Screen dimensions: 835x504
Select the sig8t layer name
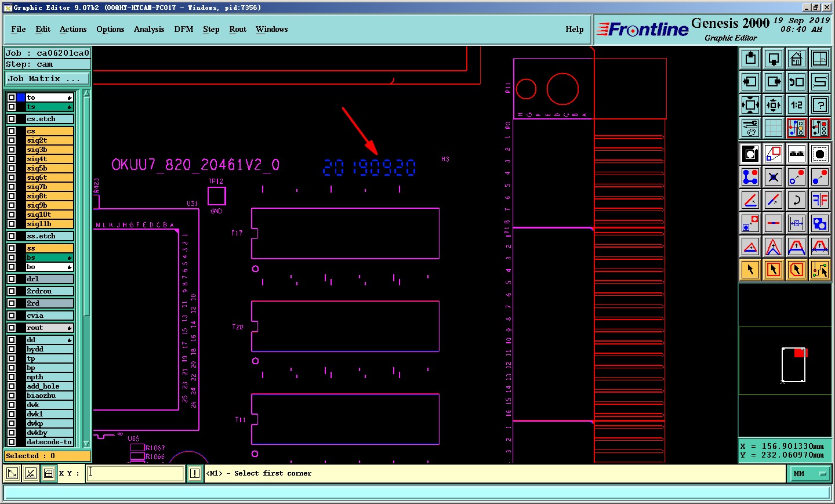[x=50, y=196]
